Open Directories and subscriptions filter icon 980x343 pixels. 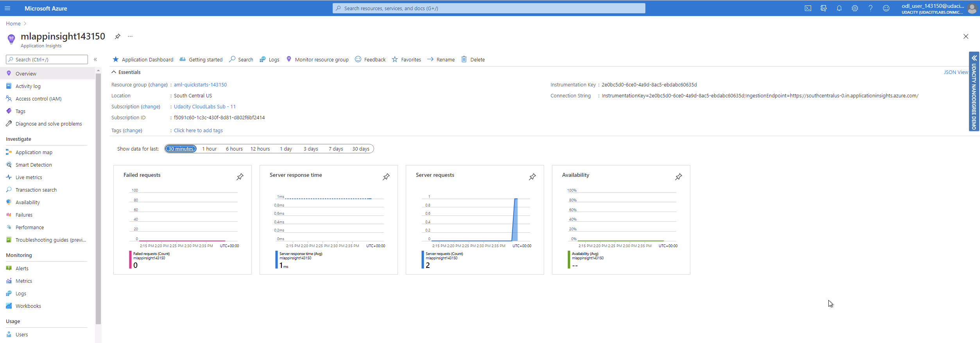(x=824, y=8)
